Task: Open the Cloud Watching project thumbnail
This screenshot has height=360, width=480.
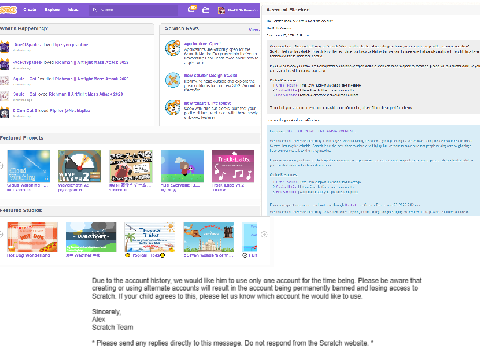Action: coord(29,166)
